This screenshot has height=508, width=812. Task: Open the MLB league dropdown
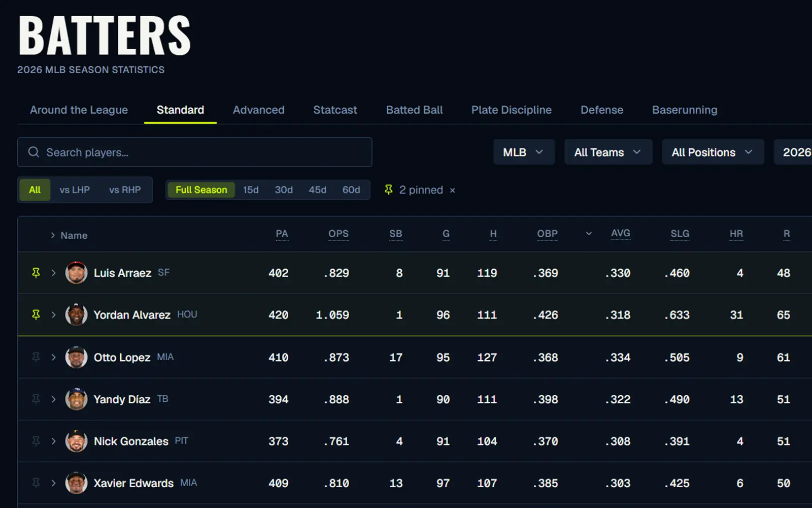524,152
